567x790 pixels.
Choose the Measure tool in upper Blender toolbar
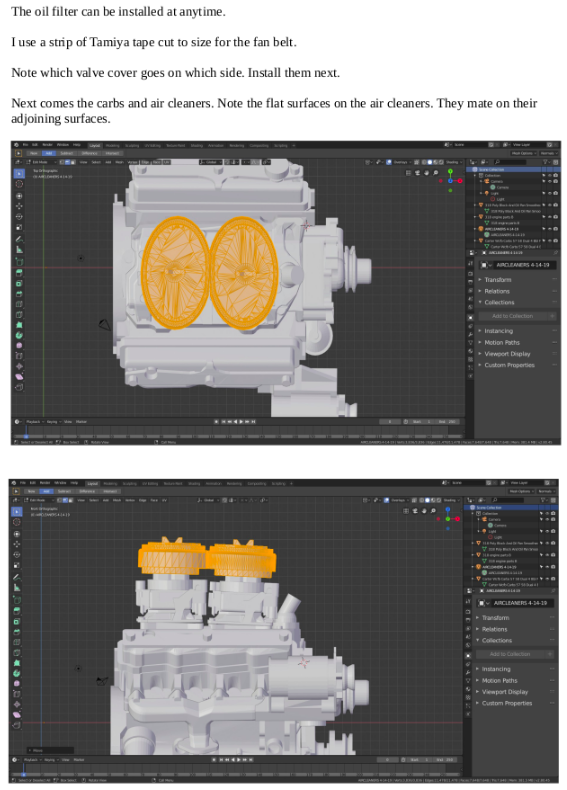pyautogui.click(x=19, y=249)
